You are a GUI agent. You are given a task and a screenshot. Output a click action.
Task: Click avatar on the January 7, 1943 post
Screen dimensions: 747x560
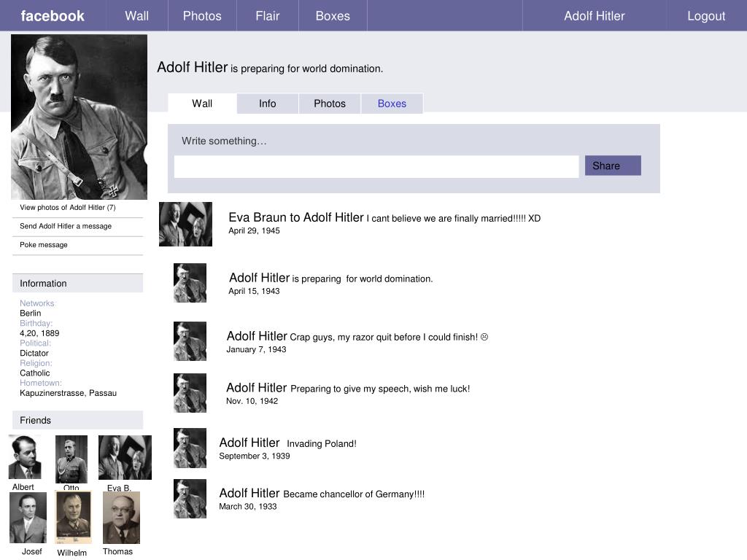coord(190,341)
